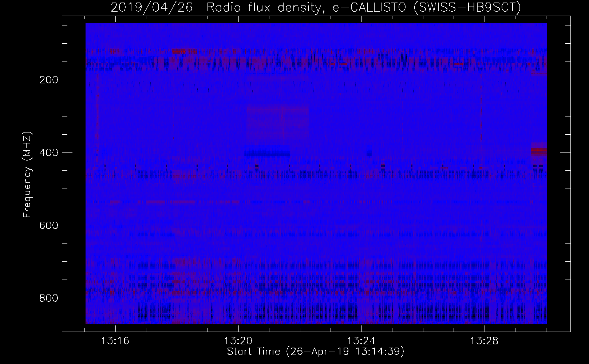Click the 800 frequency tick label
Screen dimensions: 589x364
48,298
